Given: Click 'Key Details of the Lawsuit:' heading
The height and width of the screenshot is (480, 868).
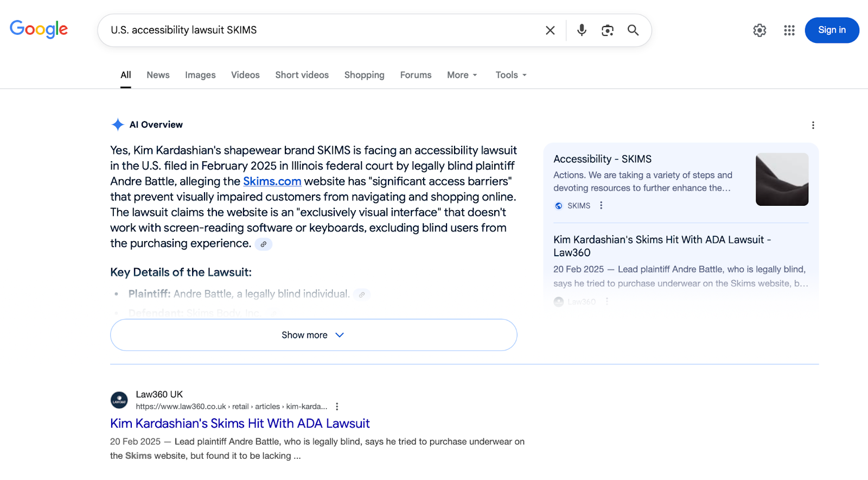Looking at the screenshot, I should tap(181, 273).
